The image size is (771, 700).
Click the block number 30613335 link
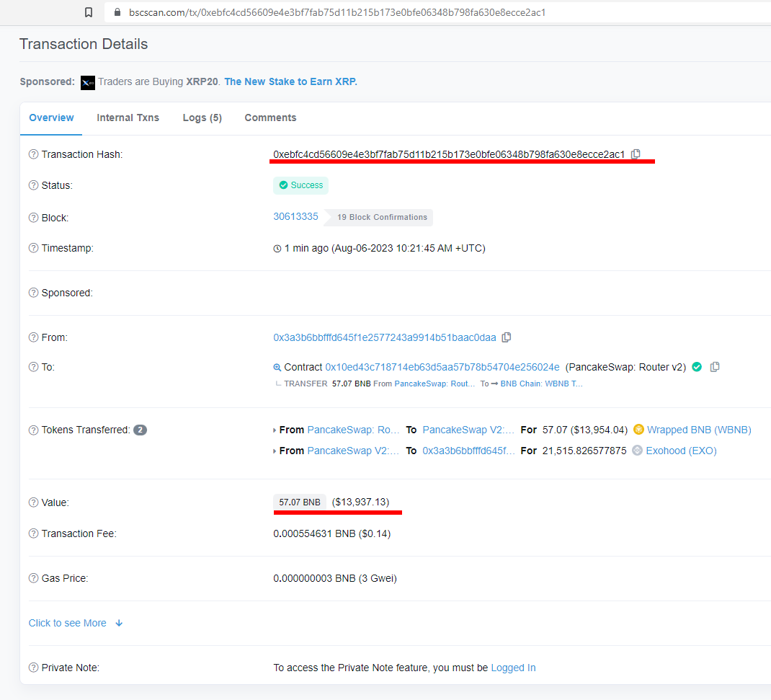point(295,217)
